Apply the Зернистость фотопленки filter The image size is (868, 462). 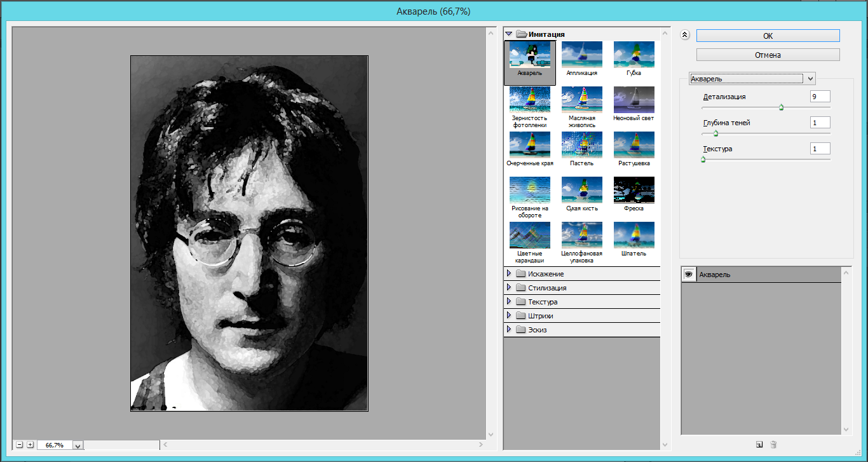coord(530,107)
